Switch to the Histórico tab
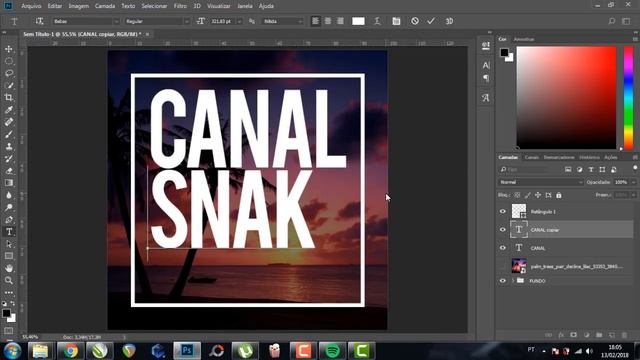The image size is (640, 360). [589, 157]
